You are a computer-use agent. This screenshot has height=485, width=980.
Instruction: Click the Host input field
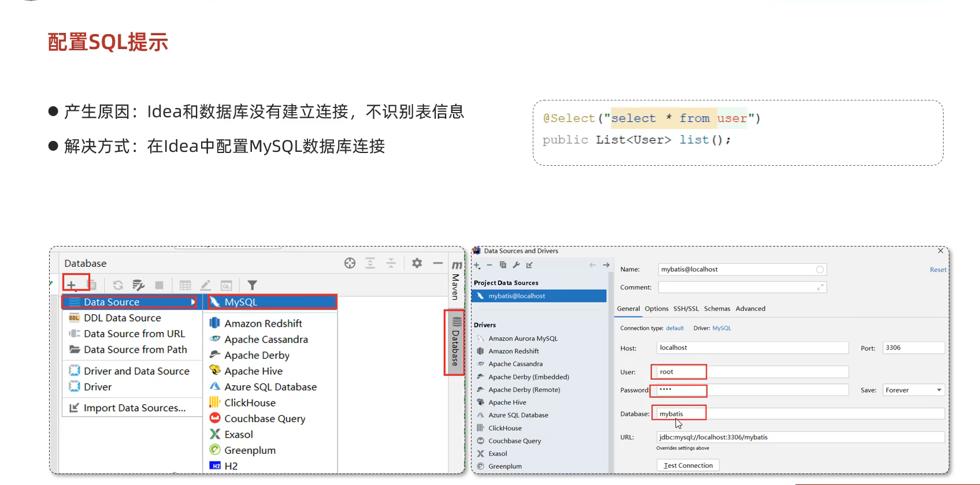(752, 348)
